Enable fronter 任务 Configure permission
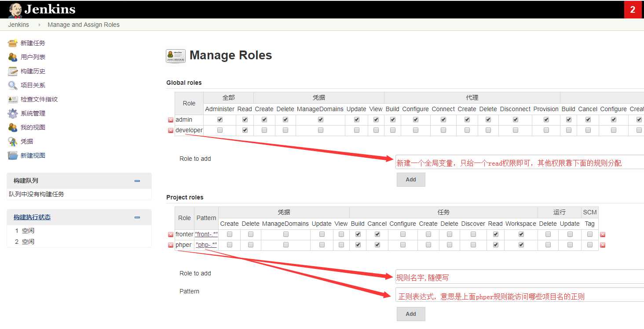 point(403,234)
